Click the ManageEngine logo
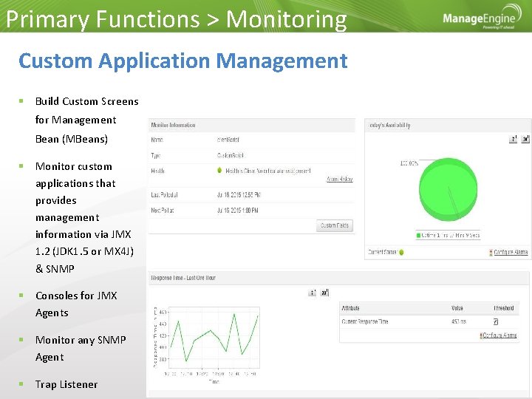The width and height of the screenshot is (532, 399). 482,17
